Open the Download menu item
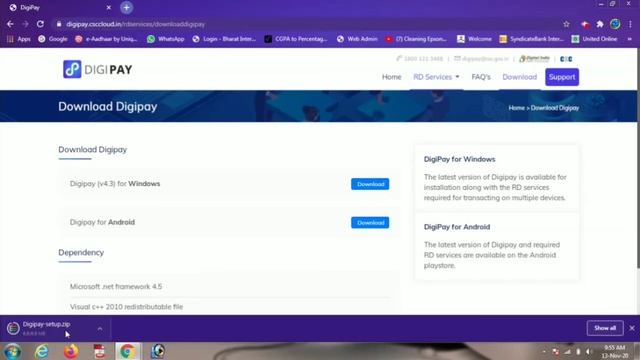Viewport: 640px width, 360px height. pos(519,77)
